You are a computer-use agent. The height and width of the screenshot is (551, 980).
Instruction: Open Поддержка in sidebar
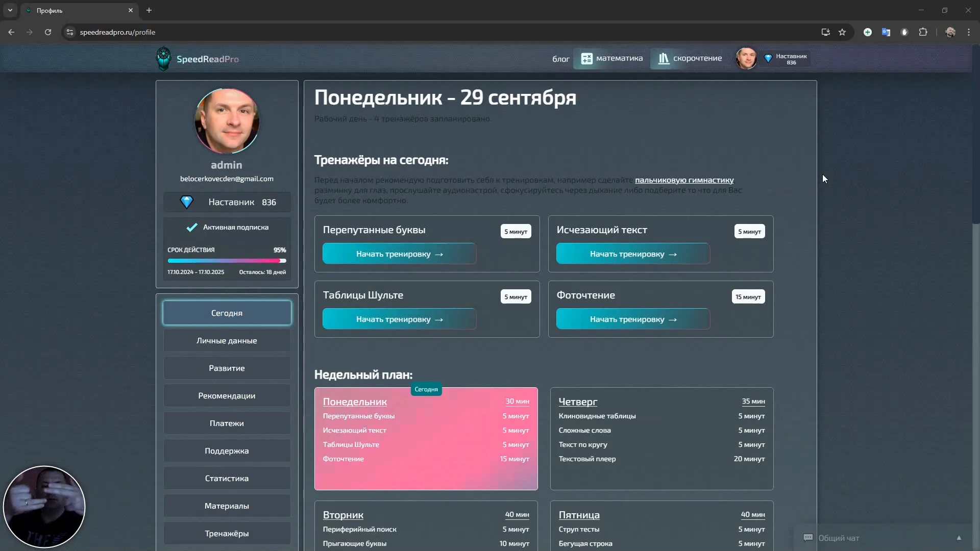coord(227,450)
